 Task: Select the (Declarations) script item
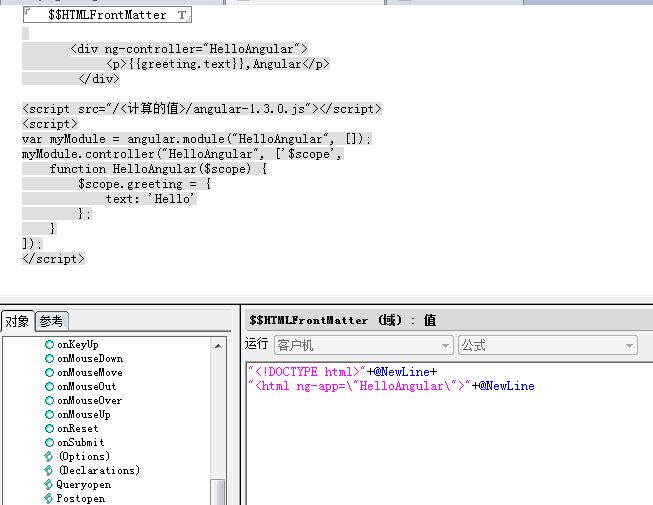99,470
